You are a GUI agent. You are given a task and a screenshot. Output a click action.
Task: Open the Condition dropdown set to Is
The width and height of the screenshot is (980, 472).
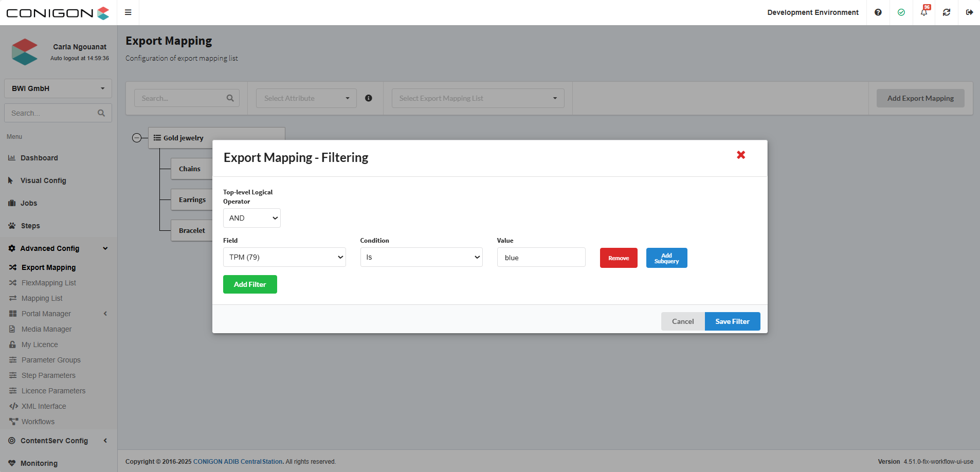click(x=421, y=257)
